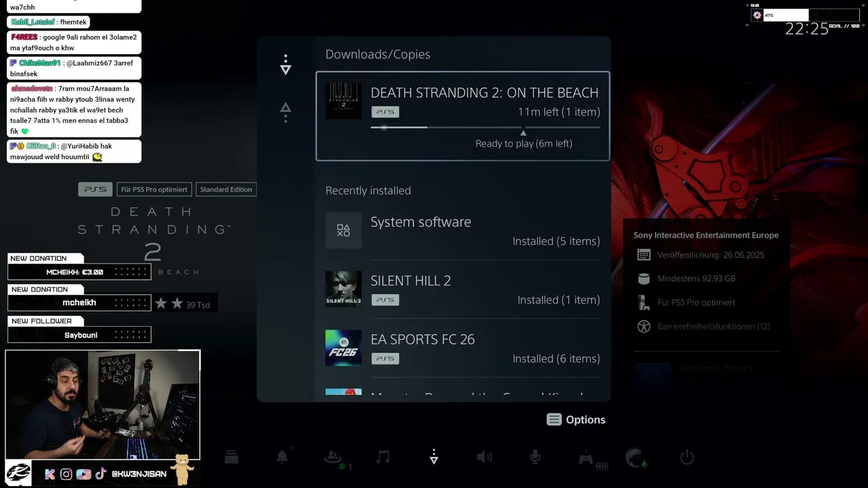Click the SILENT HILL 2 cover thumbnail
Image resolution: width=868 pixels, height=488 pixels.
[343, 289]
